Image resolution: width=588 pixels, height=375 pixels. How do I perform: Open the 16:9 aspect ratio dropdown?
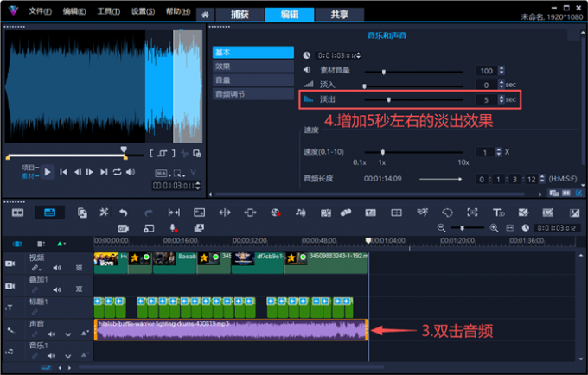click(163, 174)
